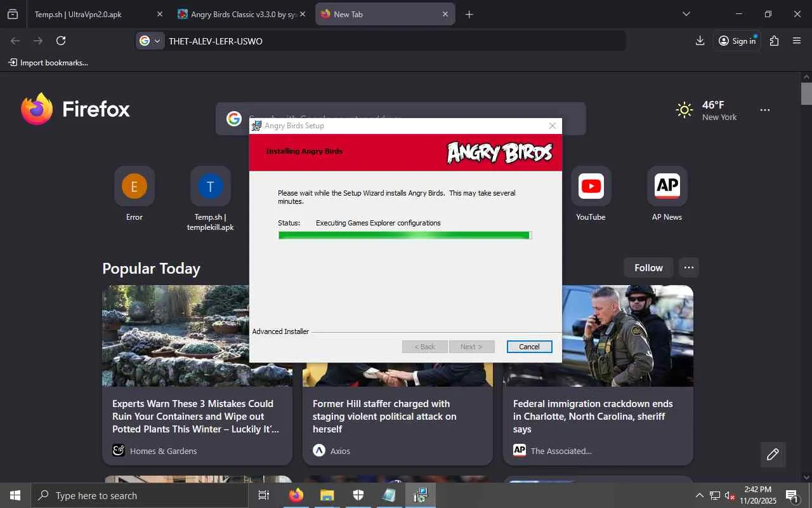Open the Downloads panel

coord(700,41)
